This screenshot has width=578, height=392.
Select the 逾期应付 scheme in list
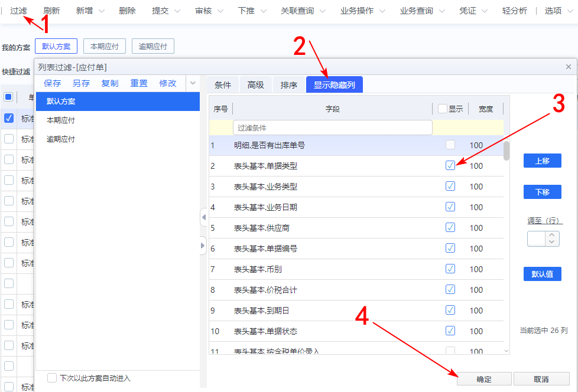(61, 139)
